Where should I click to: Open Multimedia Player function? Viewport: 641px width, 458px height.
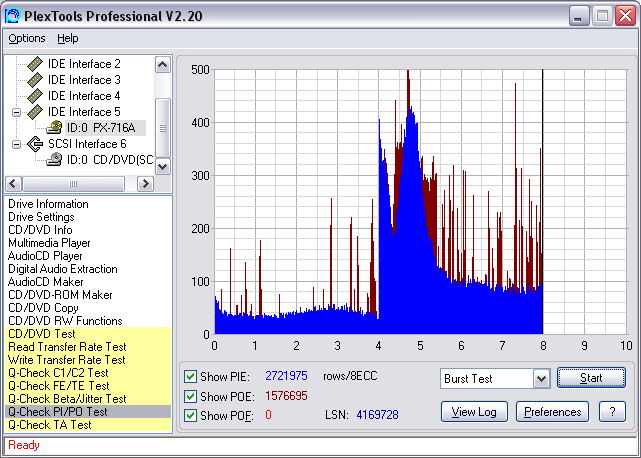(49, 243)
